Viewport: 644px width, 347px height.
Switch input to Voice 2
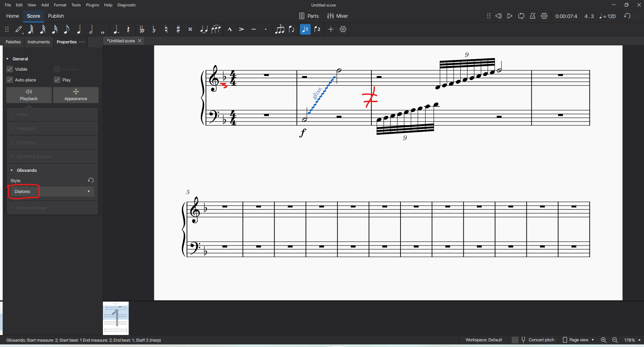click(x=317, y=29)
